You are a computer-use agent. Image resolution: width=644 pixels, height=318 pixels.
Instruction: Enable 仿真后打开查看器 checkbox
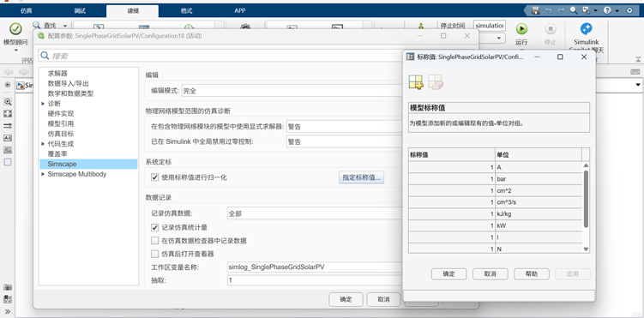pos(155,254)
